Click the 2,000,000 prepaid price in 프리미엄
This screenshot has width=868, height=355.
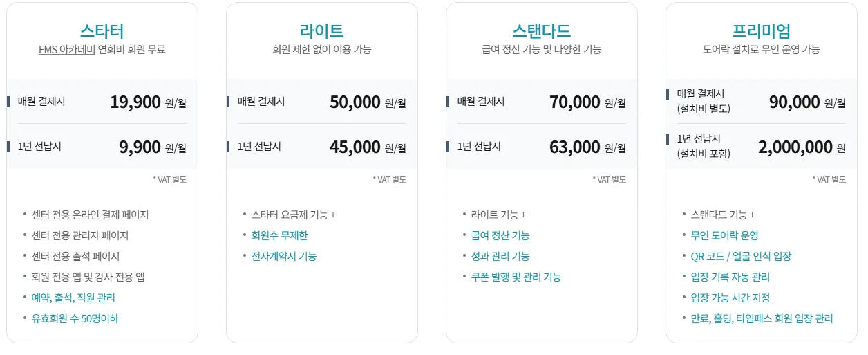(795, 147)
